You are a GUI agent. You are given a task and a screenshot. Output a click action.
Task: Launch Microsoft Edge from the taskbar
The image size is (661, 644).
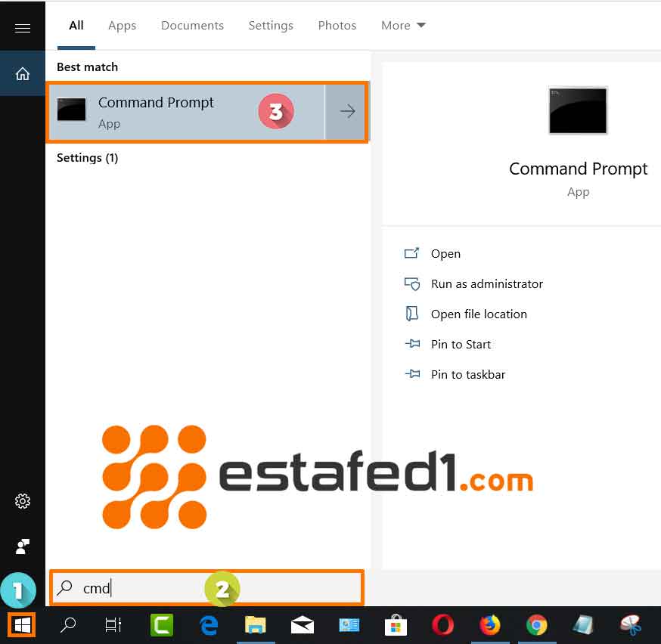click(x=209, y=625)
